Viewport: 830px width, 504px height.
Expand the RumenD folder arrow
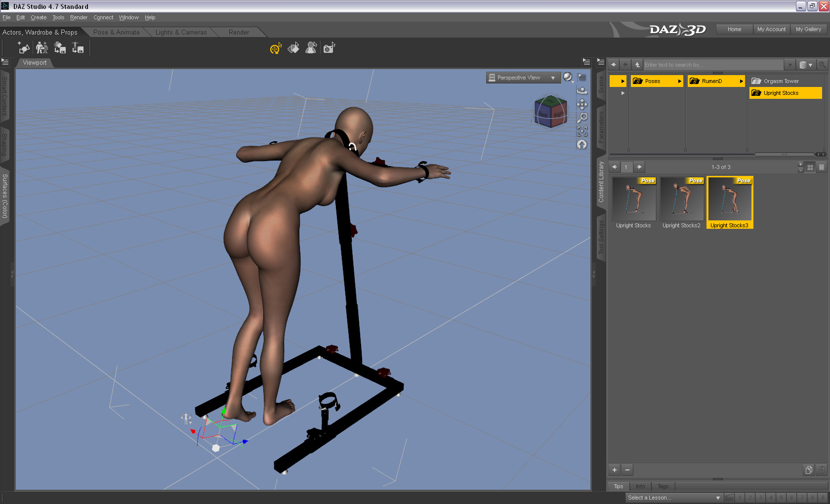tap(741, 81)
